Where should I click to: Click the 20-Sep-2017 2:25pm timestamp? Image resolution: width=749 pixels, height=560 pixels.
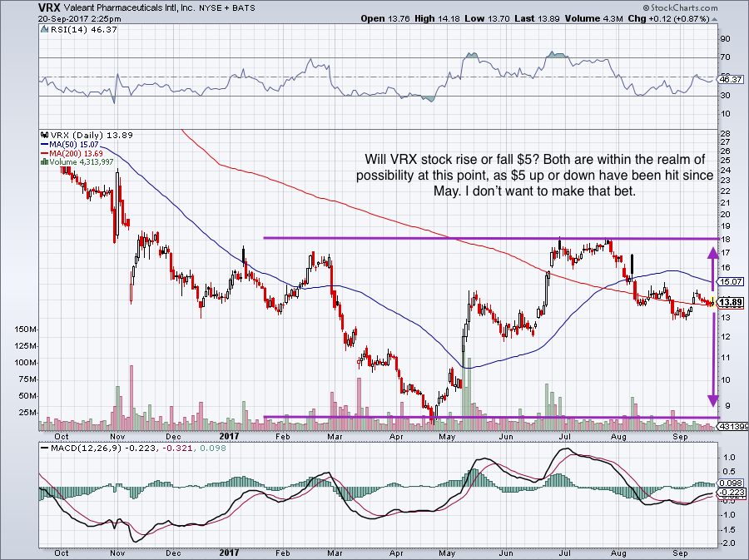[79, 19]
